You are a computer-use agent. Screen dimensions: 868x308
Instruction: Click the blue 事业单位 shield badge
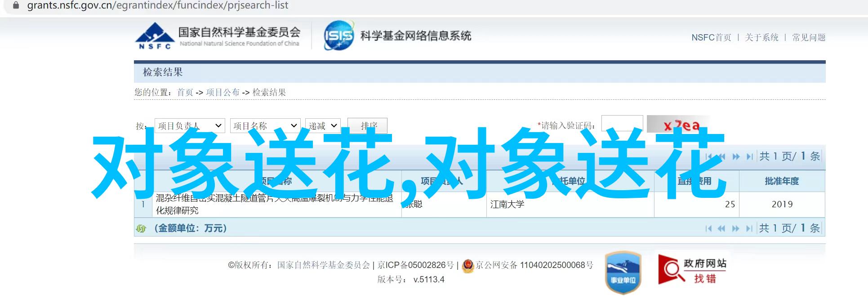pos(623,272)
